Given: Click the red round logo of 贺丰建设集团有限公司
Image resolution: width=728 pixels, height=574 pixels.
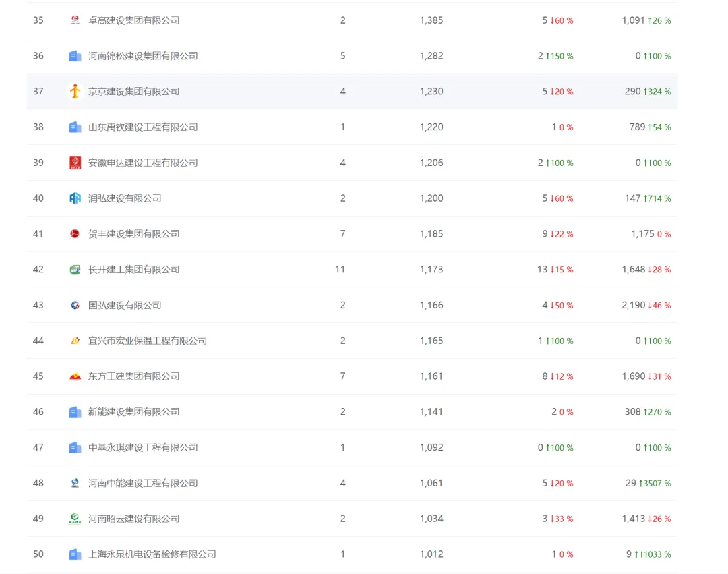Looking at the screenshot, I should [x=75, y=233].
